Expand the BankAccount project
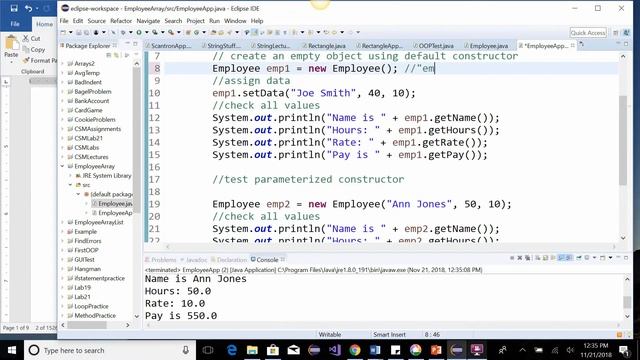The width and height of the screenshot is (640, 360). pyautogui.click(x=62, y=101)
